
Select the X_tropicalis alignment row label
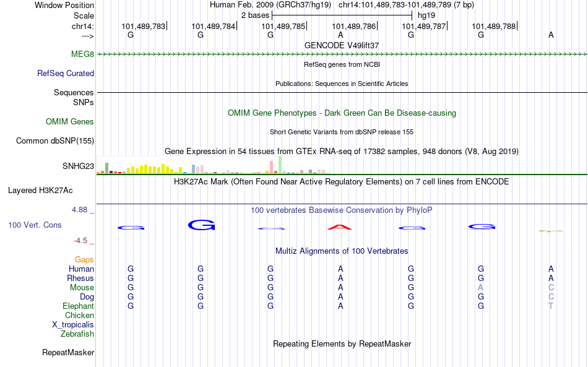point(73,325)
